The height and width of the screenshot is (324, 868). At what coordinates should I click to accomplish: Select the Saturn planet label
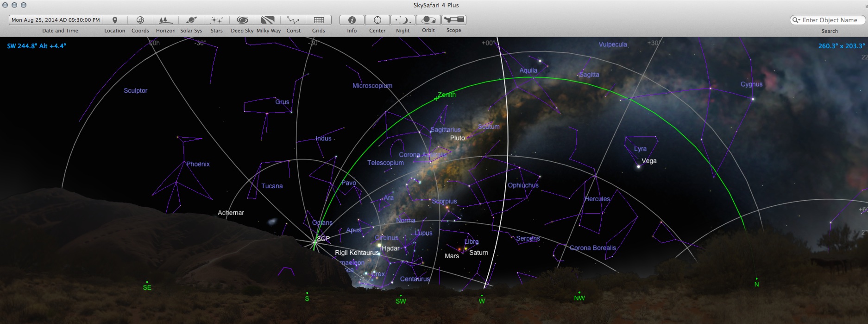click(x=478, y=253)
